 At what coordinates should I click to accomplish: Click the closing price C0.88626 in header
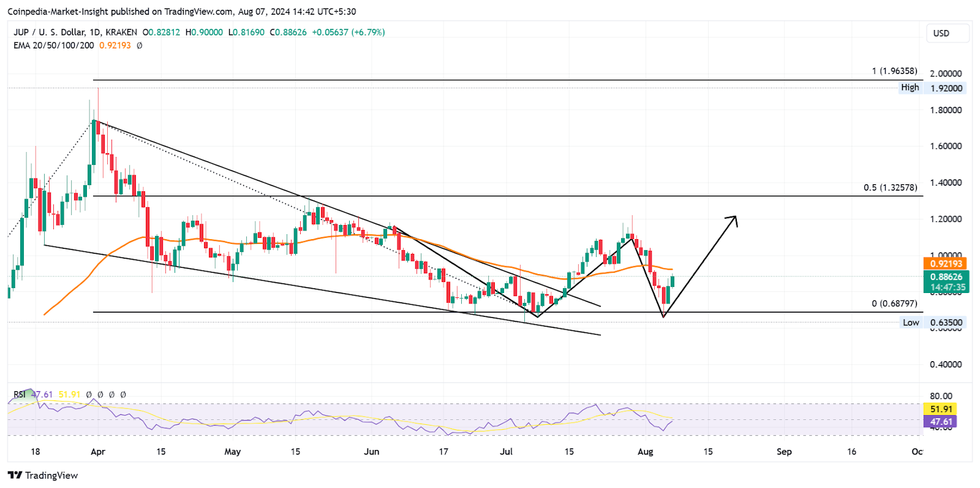click(288, 32)
